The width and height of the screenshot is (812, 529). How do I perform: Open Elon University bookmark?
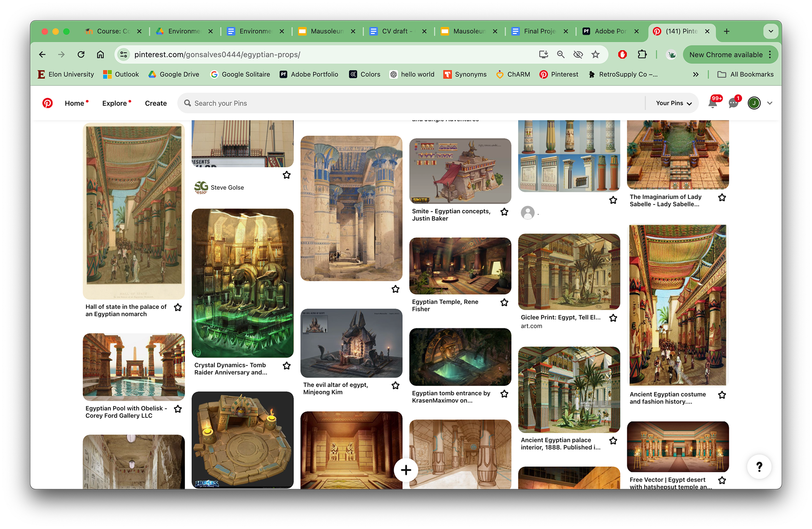66,74
